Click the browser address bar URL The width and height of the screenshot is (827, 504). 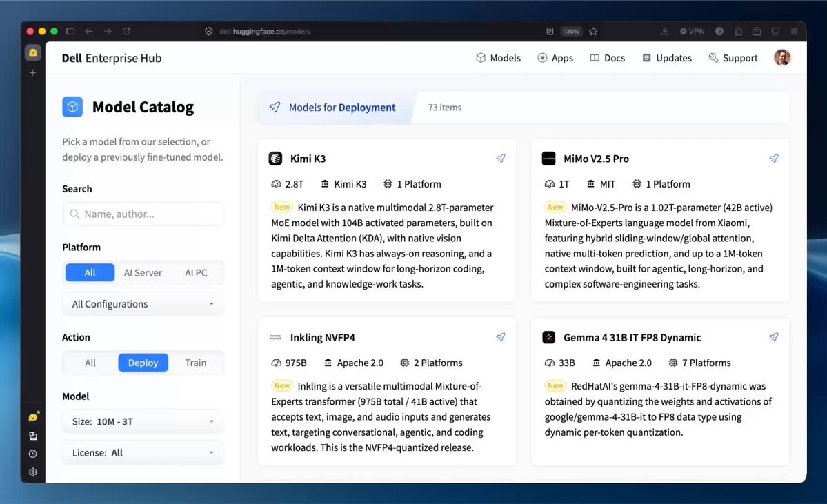click(x=265, y=31)
